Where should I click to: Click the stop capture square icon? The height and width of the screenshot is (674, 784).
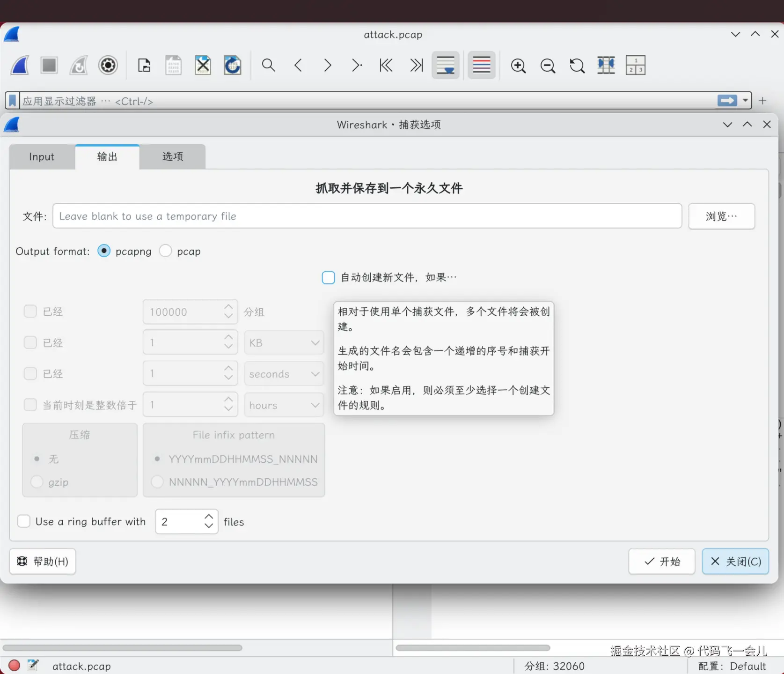pos(49,65)
